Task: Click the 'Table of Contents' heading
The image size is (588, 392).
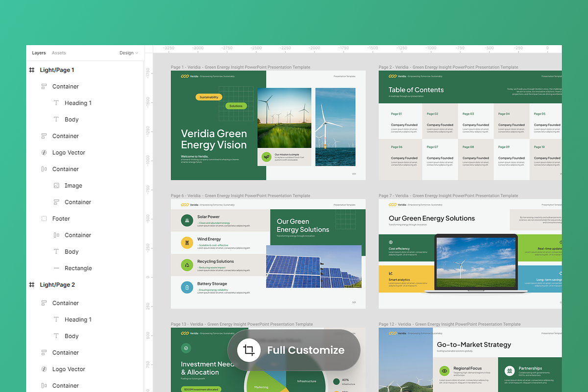Action: (x=416, y=90)
